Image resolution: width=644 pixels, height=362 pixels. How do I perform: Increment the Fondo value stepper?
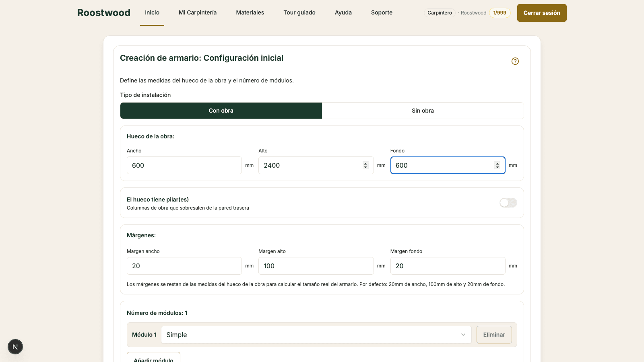[x=497, y=163]
